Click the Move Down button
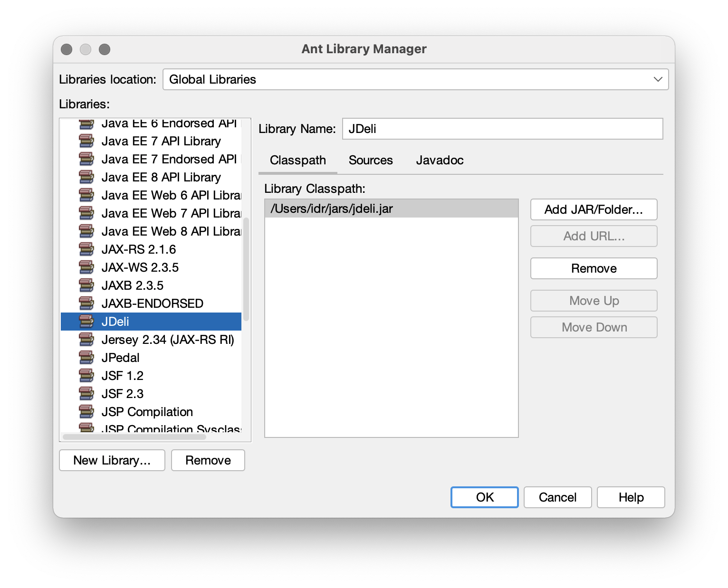Screen dimensions: 728x588 pos(593,327)
